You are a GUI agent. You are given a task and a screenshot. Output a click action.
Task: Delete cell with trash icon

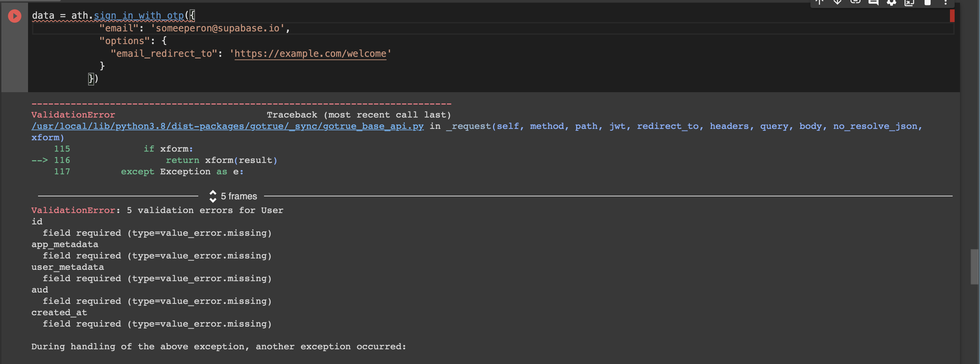point(928,3)
